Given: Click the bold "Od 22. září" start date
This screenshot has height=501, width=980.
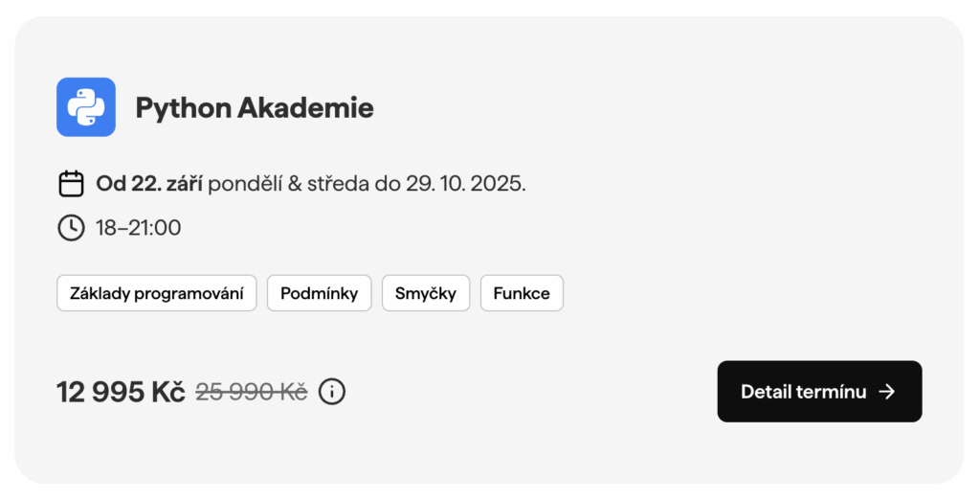Looking at the screenshot, I should tap(149, 183).
